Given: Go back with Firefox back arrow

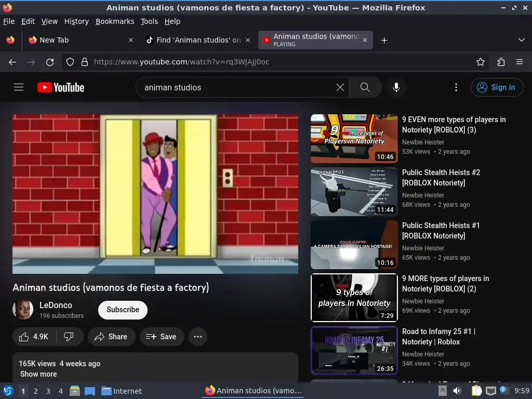Looking at the screenshot, I should tap(12, 62).
